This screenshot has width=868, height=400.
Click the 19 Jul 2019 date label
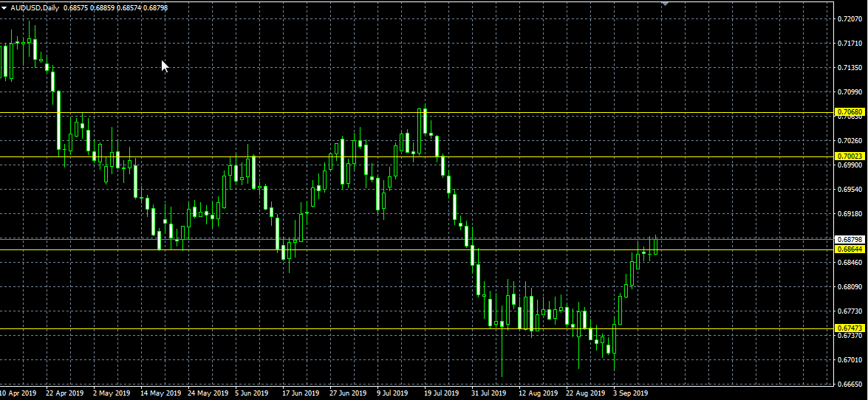click(x=439, y=393)
